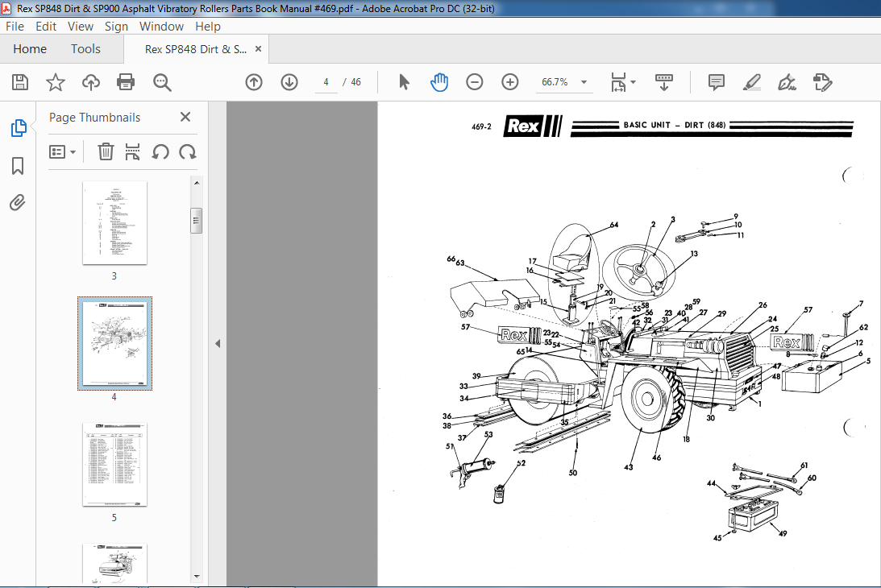Image resolution: width=881 pixels, height=588 pixels.
Task: Open the Bookmarks panel icon
Action: pos(18,166)
